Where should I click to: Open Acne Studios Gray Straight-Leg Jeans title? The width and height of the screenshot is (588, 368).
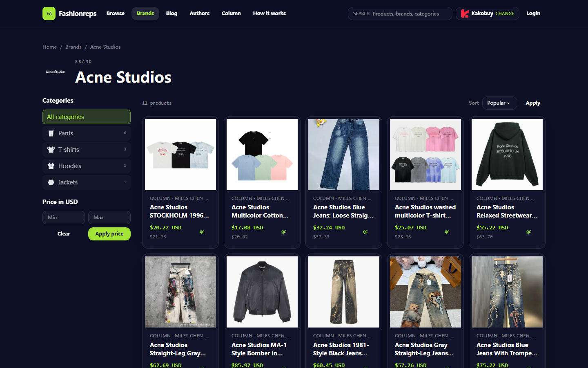click(424, 349)
